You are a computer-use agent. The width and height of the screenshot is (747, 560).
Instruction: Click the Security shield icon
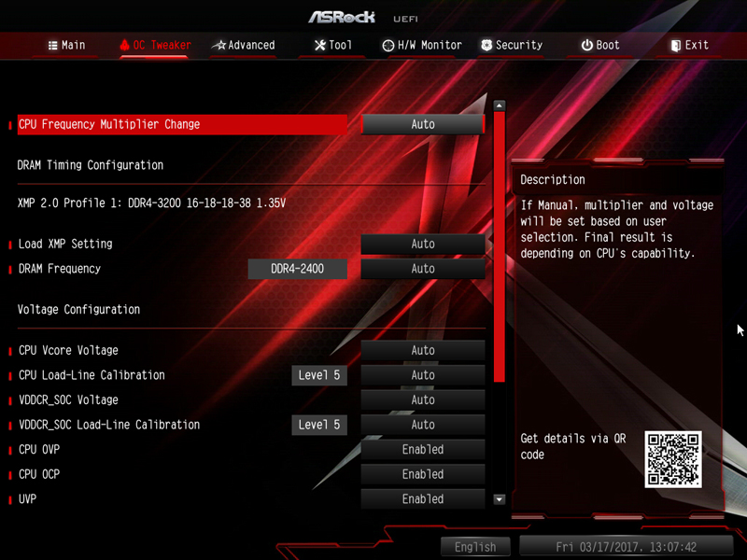486,45
